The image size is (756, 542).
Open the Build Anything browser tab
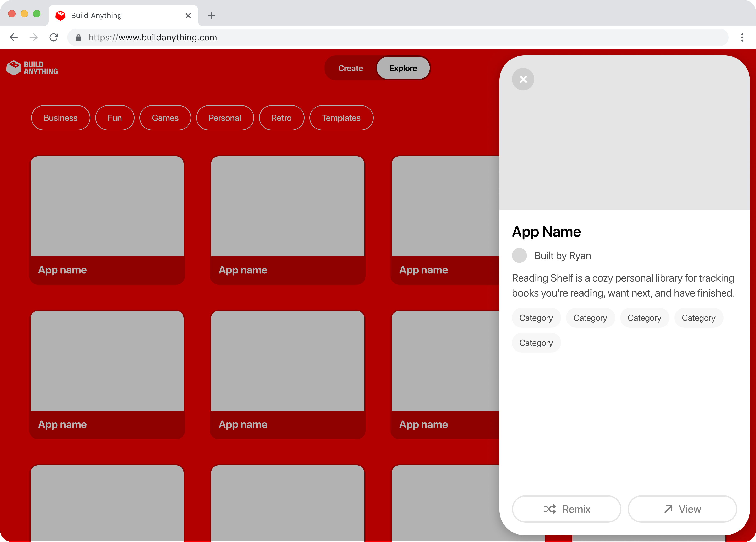pos(123,16)
